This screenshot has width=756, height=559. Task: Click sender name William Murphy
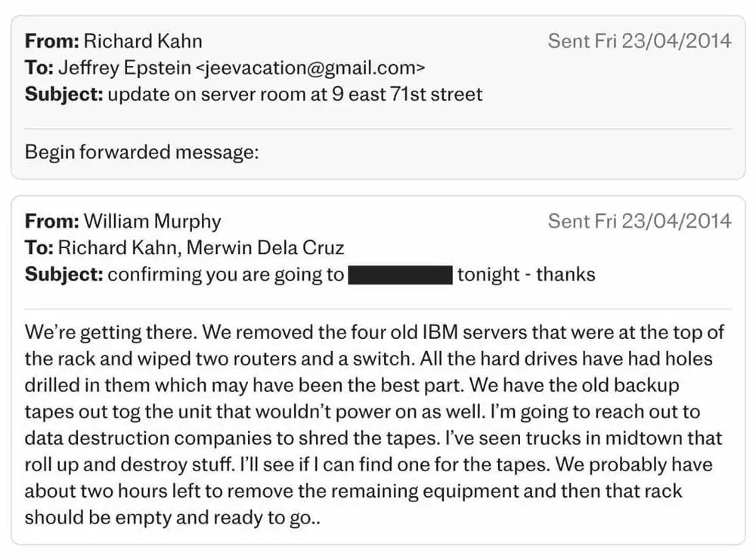point(152,221)
